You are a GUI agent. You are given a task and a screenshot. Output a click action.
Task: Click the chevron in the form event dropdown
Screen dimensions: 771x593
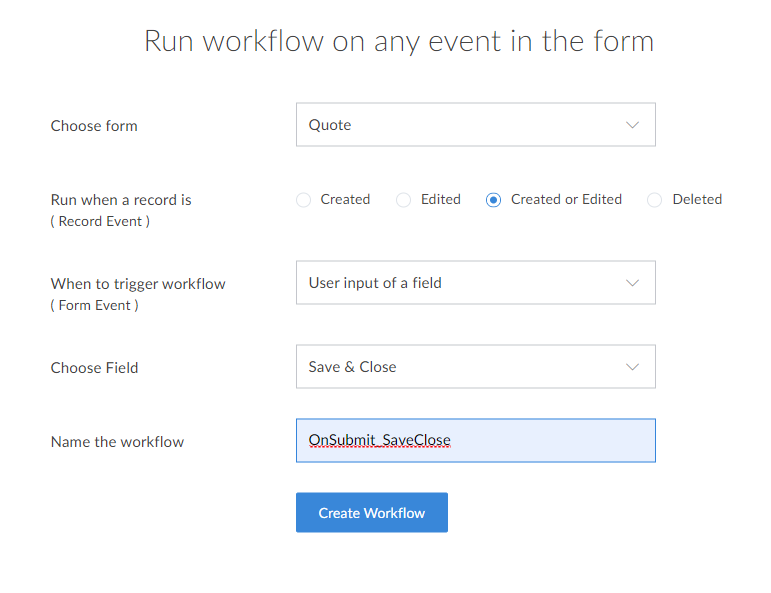click(632, 283)
